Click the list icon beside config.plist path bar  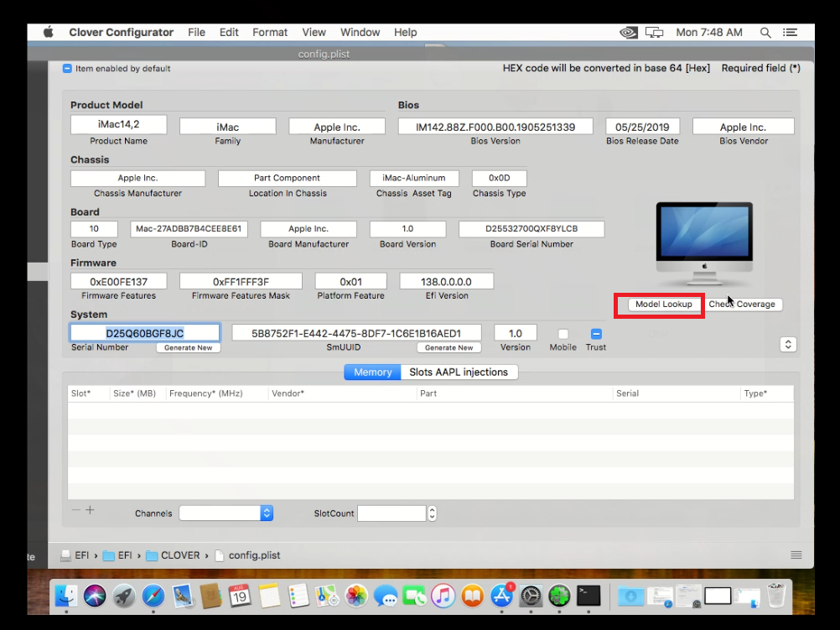click(796, 555)
